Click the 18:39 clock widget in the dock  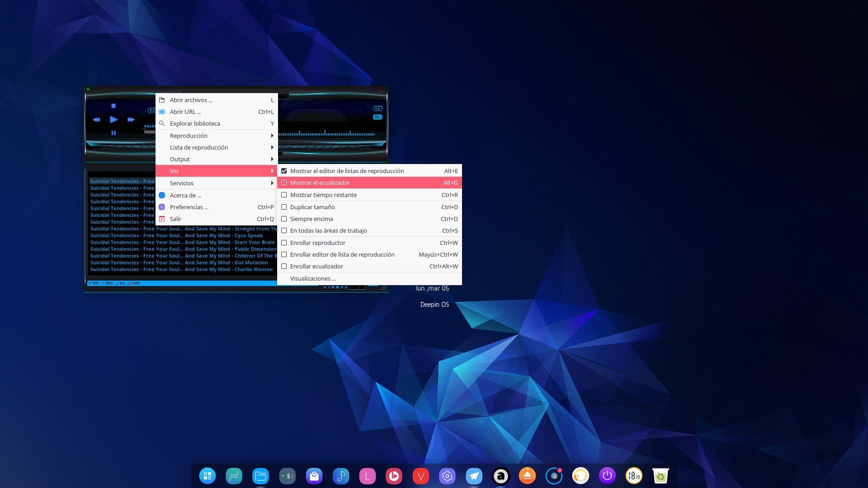(634, 476)
